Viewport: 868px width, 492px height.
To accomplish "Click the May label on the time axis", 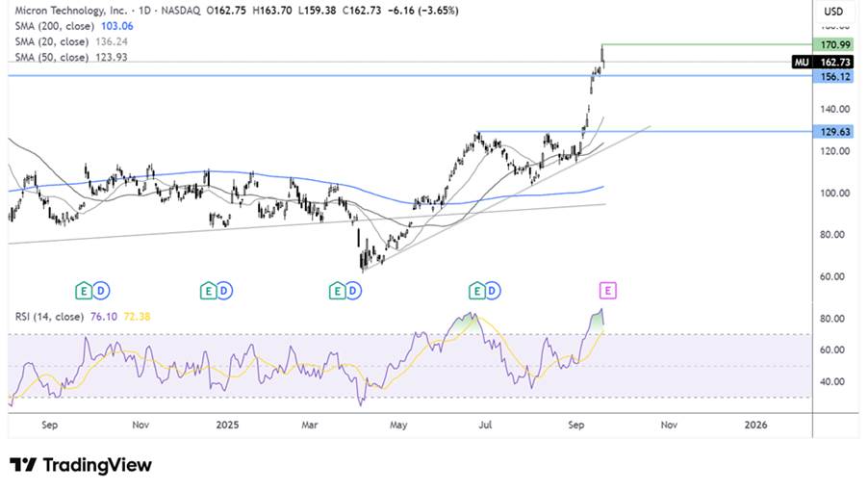I will click(398, 425).
